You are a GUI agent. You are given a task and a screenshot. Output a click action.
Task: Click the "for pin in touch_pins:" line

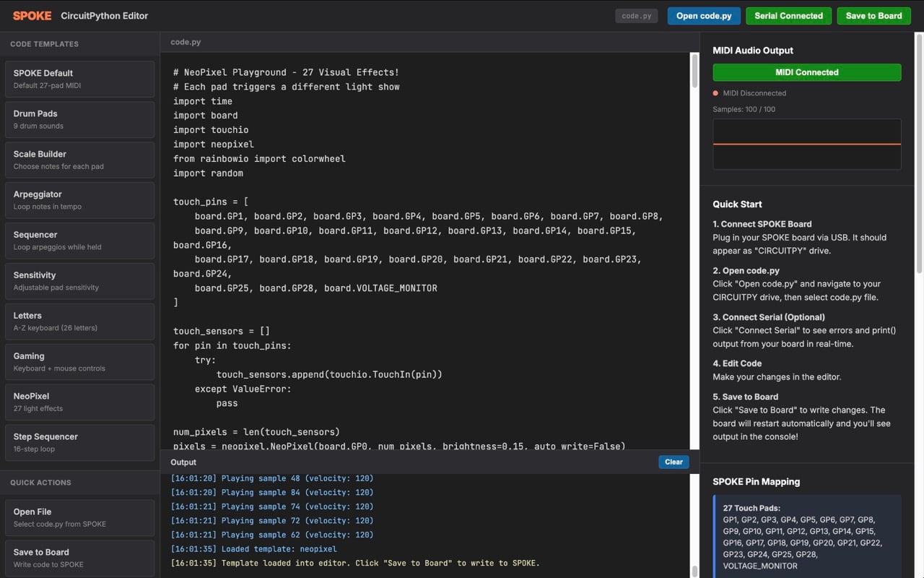tap(232, 345)
